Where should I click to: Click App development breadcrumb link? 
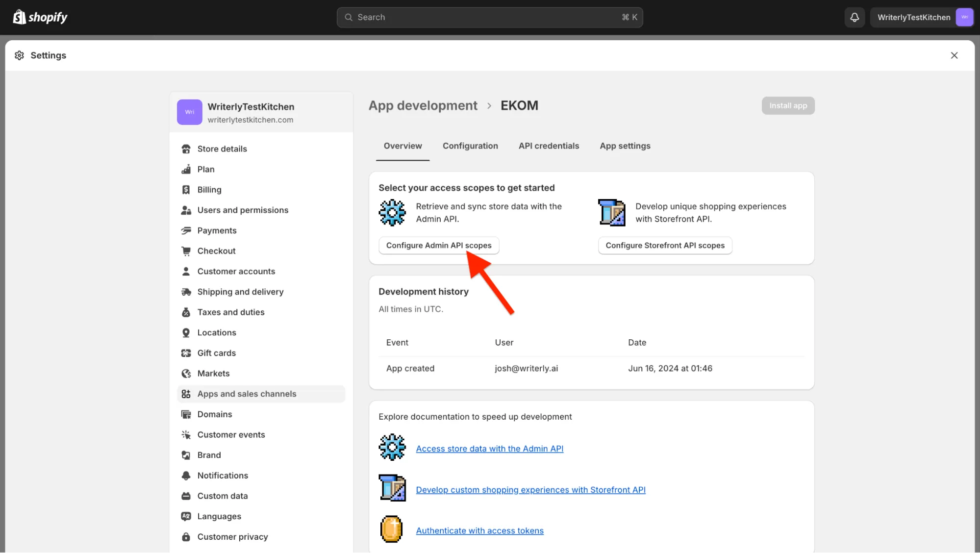[423, 106]
